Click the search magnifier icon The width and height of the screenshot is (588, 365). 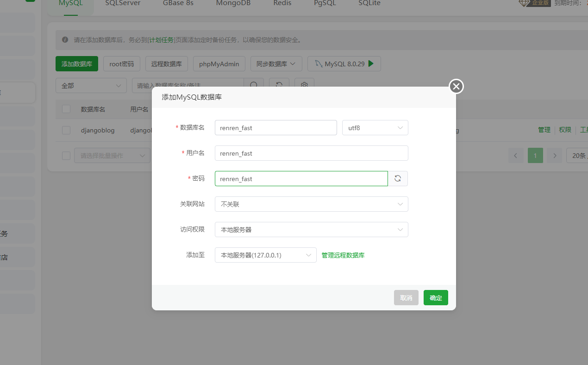(254, 85)
